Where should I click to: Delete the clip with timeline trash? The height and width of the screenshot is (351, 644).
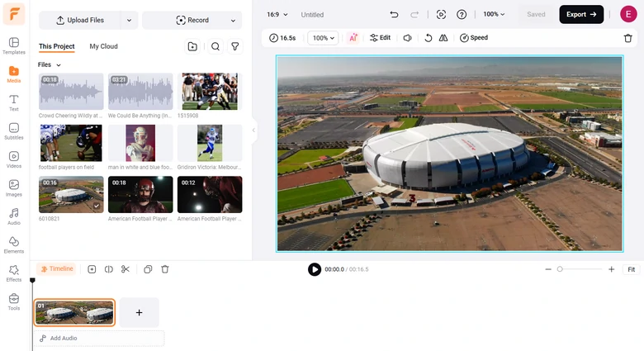click(164, 269)
